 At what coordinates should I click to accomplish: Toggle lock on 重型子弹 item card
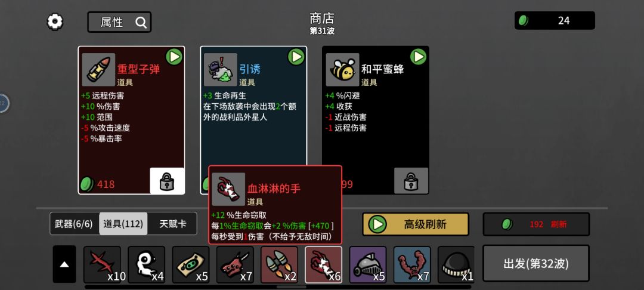167,181
